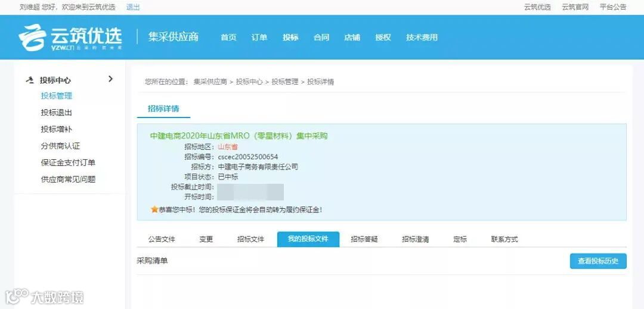Image resolution: width=644 pixels, height=309 pixels.
Task: Switch to the 招标答疑 tab
Action: pyautogui.click(x=364, y=239)
